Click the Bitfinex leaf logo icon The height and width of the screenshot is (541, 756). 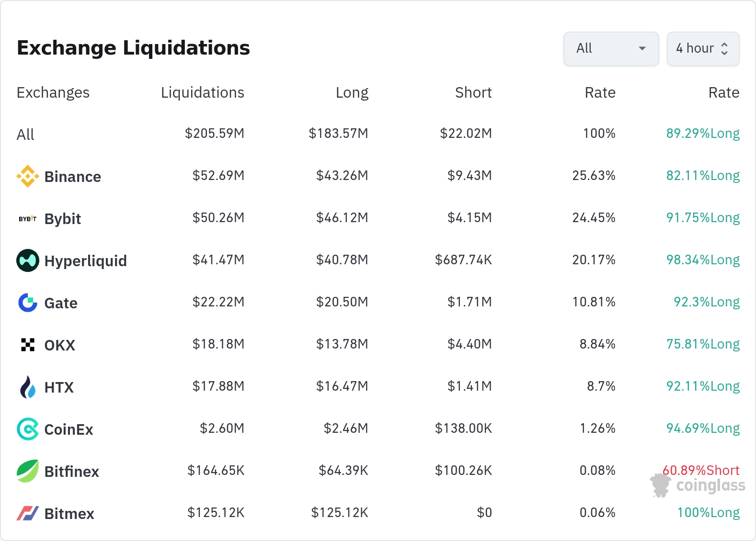click(28, 471)
